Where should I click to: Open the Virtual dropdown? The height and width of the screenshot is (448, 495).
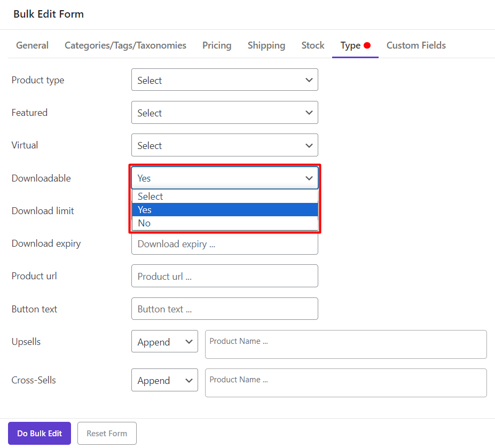click(x=224, y=145)
